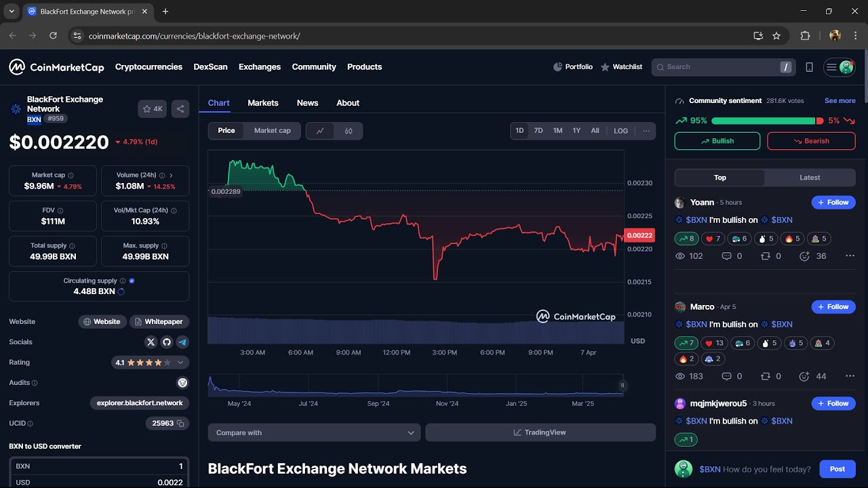Expand the Compare with dropdown

pos(315,432)
